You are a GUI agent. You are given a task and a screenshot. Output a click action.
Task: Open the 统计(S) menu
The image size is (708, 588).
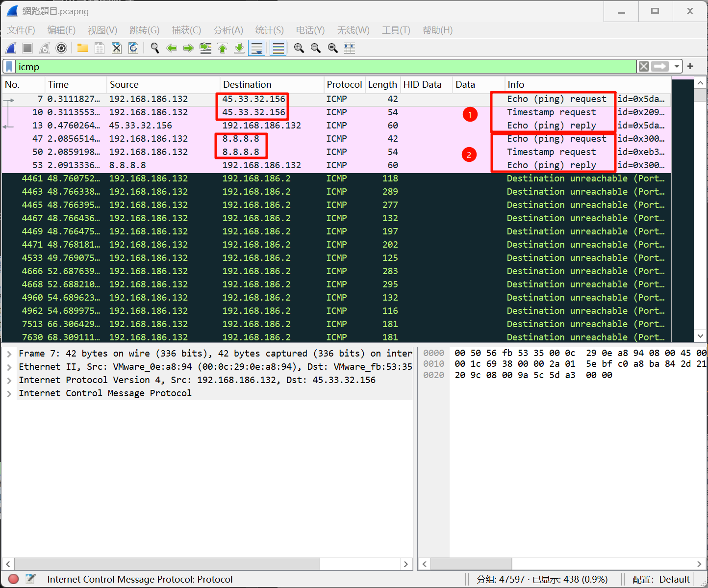269,30
